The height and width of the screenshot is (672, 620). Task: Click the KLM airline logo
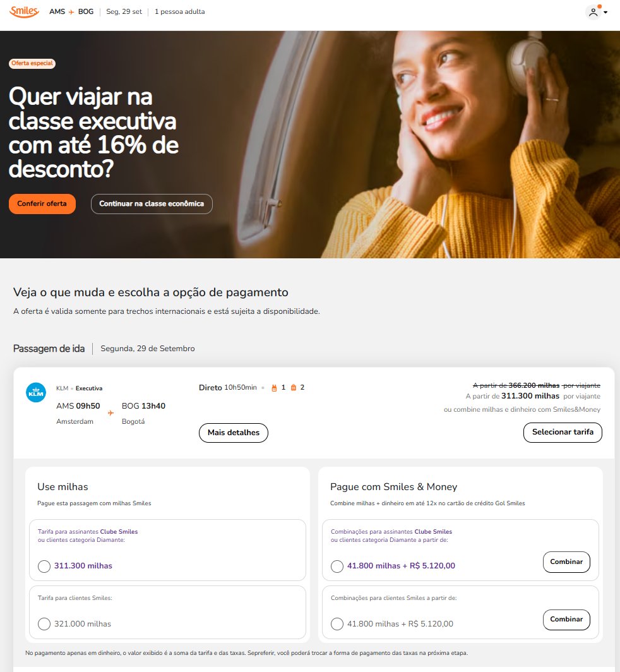pos(36,393)
